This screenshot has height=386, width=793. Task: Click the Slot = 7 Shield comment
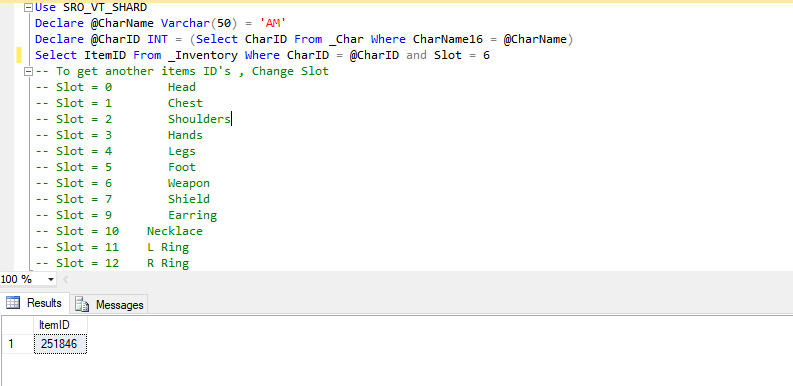122,199
